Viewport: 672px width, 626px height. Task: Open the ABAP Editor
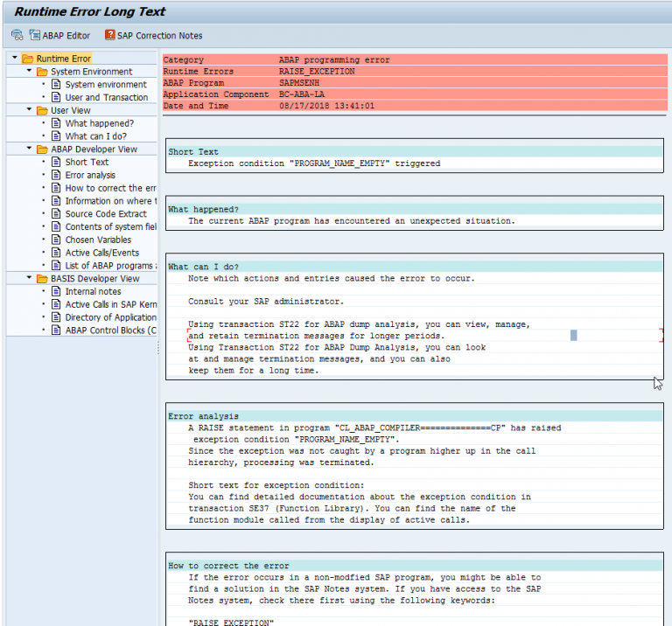tap(59, 35)
